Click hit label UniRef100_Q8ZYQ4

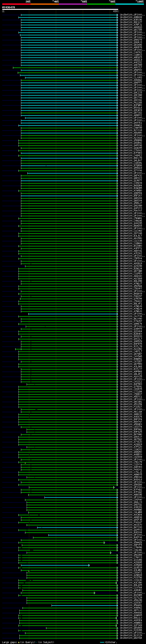131,638
